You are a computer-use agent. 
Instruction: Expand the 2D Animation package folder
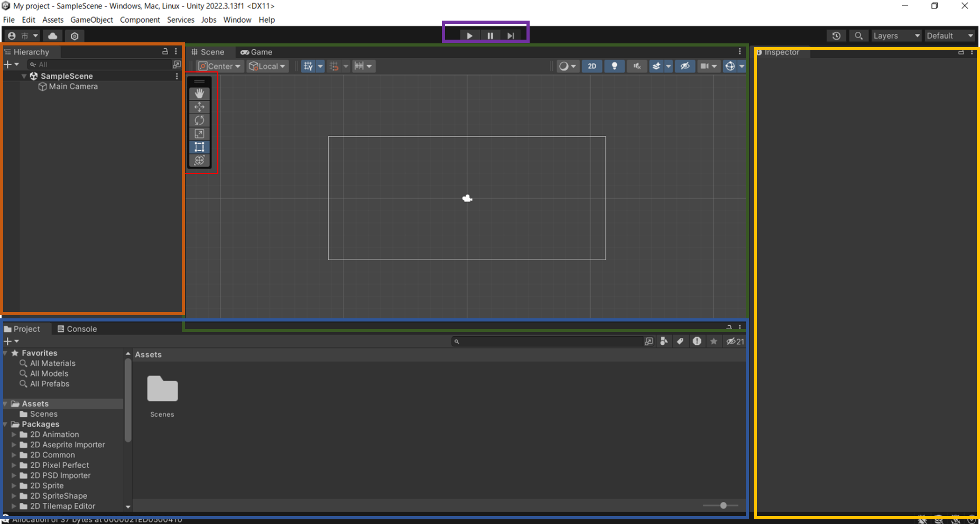coord(14,435)
